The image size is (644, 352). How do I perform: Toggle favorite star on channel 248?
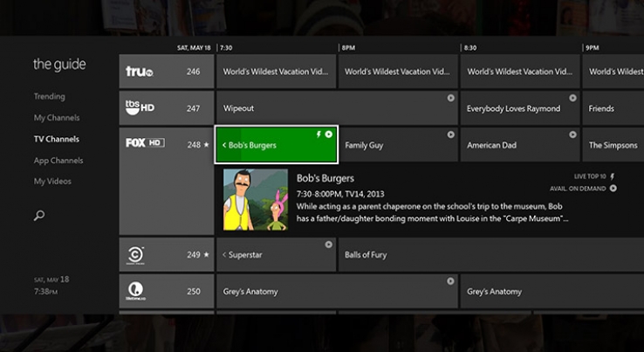pos(206,145)
